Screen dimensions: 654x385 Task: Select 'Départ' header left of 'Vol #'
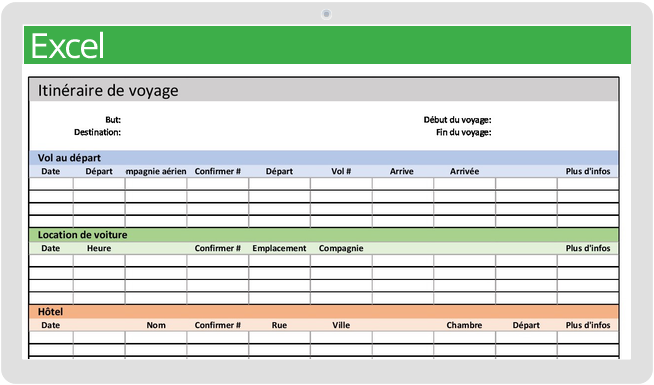279,171
